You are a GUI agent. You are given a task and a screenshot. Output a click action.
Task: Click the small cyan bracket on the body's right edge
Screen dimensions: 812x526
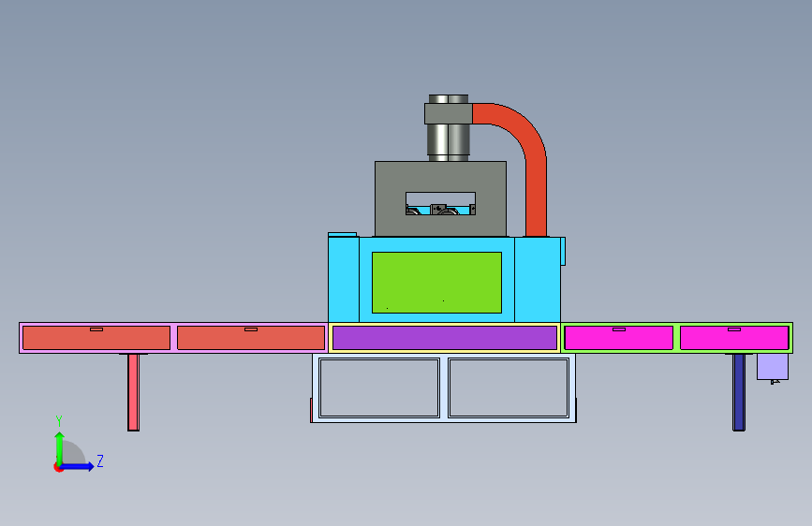[x=563, y=252]
